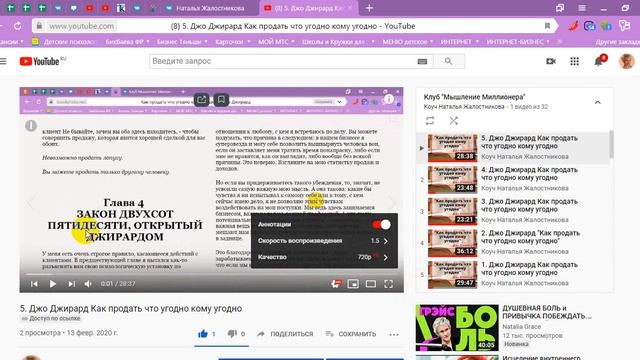Open playlist thumbnail with duration 29:47
640x360 pixels.
click(453, 274)
